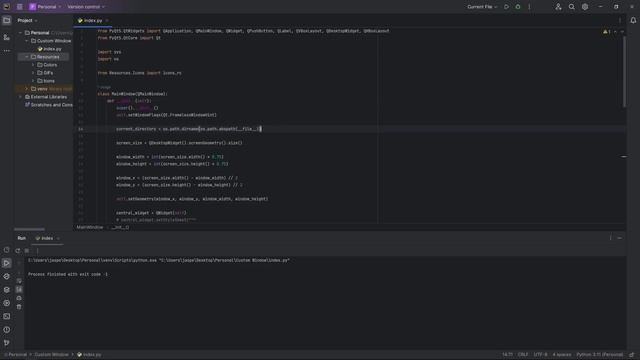The image size is (640, 360).
Task: Expand External Libraries node
Action: [20, 97]
